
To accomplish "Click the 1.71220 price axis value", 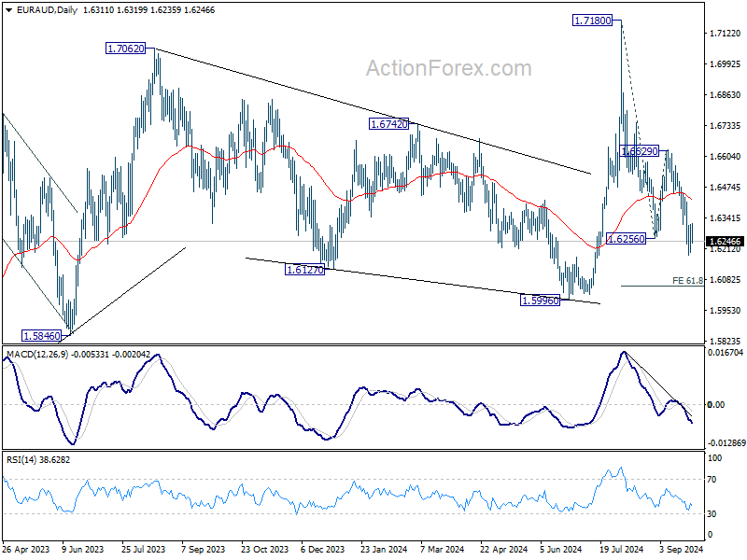I will click(726, 34).
